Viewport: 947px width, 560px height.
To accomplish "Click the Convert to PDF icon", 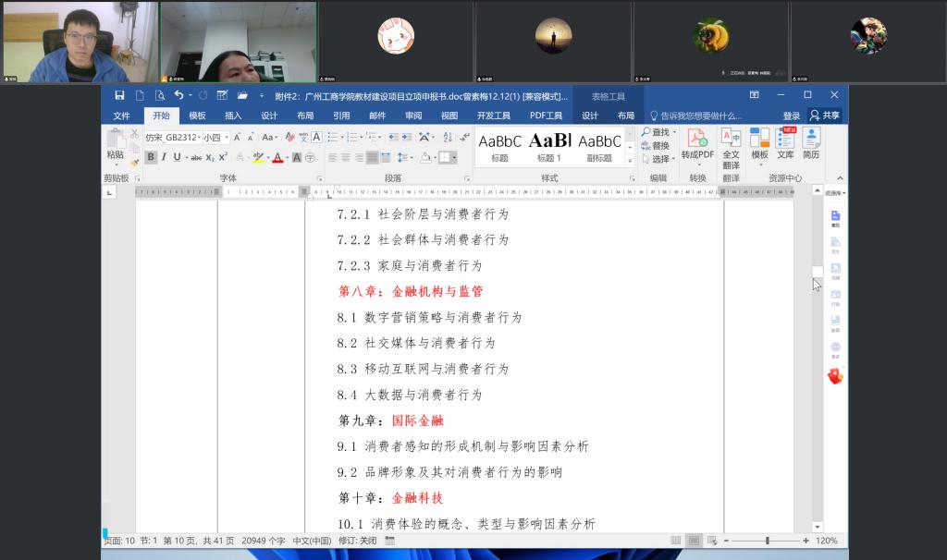I will pyautogui.click(x=697, y=138).
